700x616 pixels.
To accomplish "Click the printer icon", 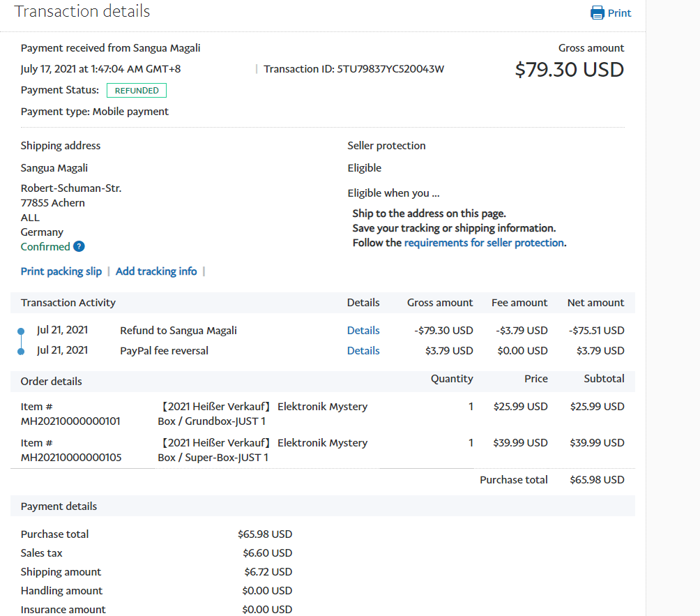I will 598,13.
